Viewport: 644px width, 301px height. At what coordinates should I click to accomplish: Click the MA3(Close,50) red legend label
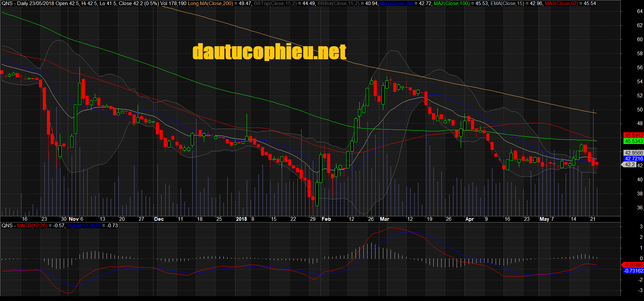(561, 3)
